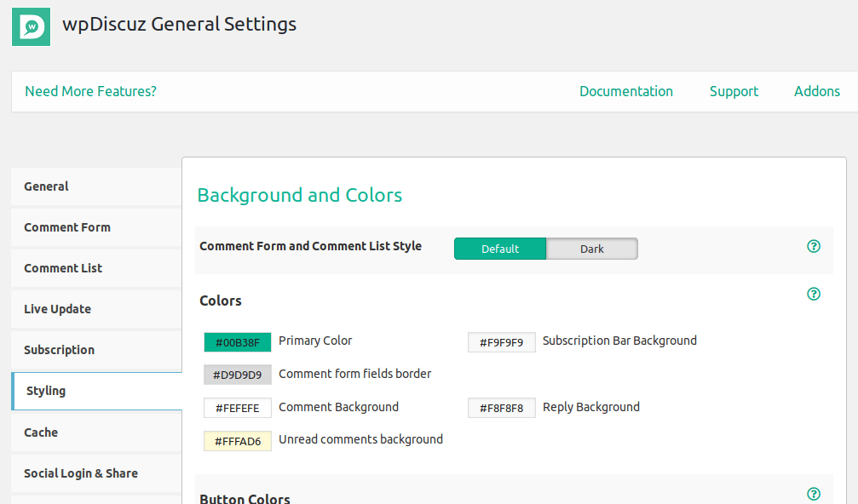The height and width of the screenshot is (504, 858).
Task: Click the wpDiscuz logo icon
Action: pyautogui.click(x=32, y=26)
